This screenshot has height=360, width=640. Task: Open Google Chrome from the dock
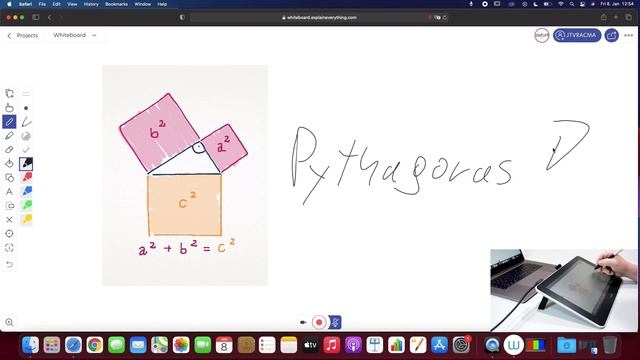(x=95, y=345)
